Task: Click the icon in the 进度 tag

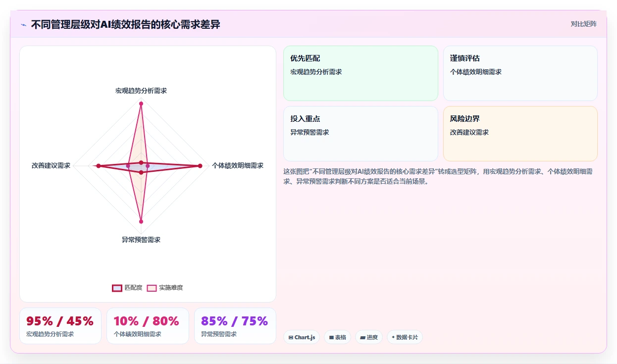Action: 362,338
